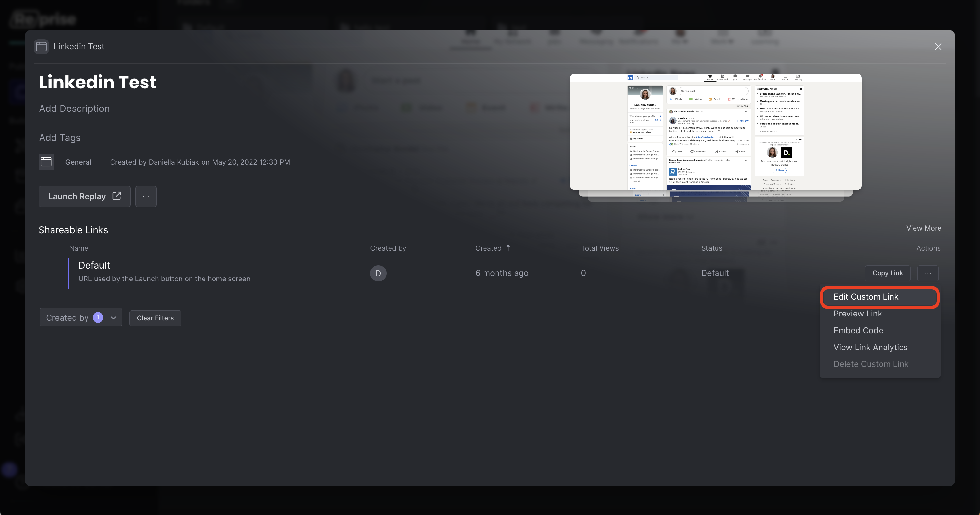Click the D avatar in the Created by column

[x=378, y=273]
